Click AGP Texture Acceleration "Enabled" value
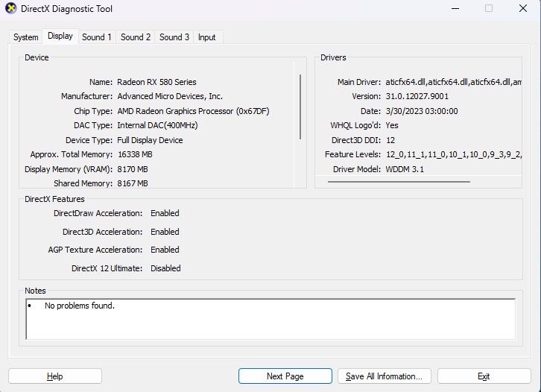Screen dimensions: 541x392 [165, 250]
